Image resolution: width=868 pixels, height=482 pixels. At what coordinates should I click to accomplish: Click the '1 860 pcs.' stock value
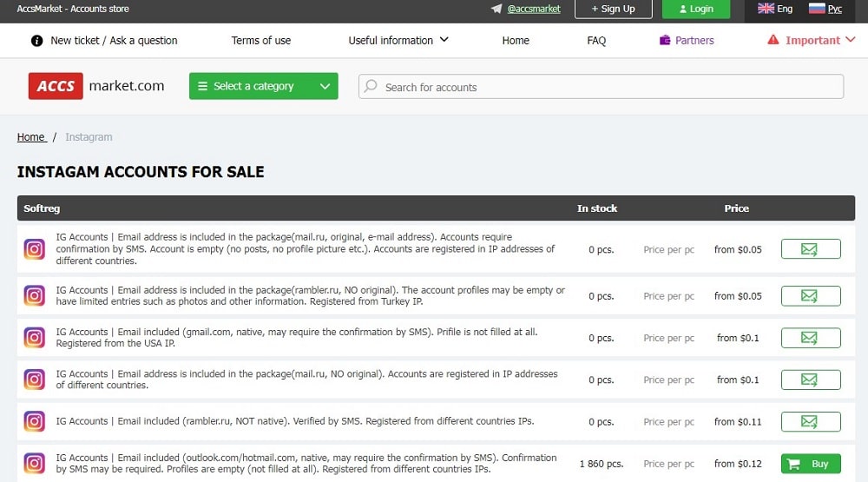click(602, 464)
